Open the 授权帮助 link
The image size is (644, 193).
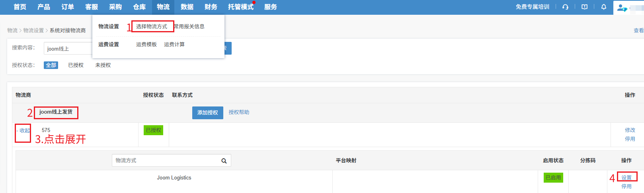[239, 112]
